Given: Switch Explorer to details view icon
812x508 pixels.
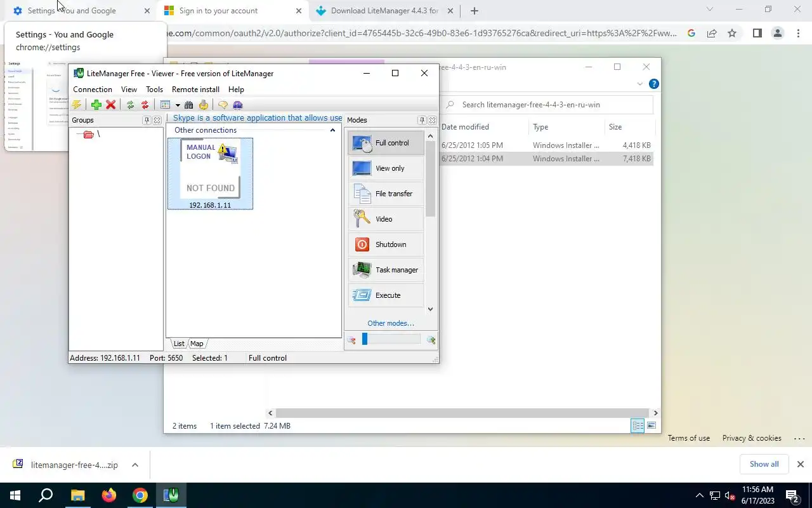Looking at the screenshot, I should click(638, 426).
